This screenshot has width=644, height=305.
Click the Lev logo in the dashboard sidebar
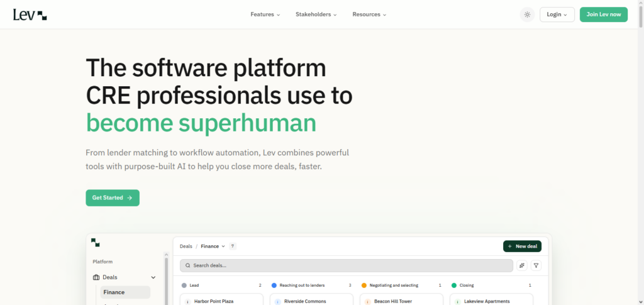tap(96, 243)
